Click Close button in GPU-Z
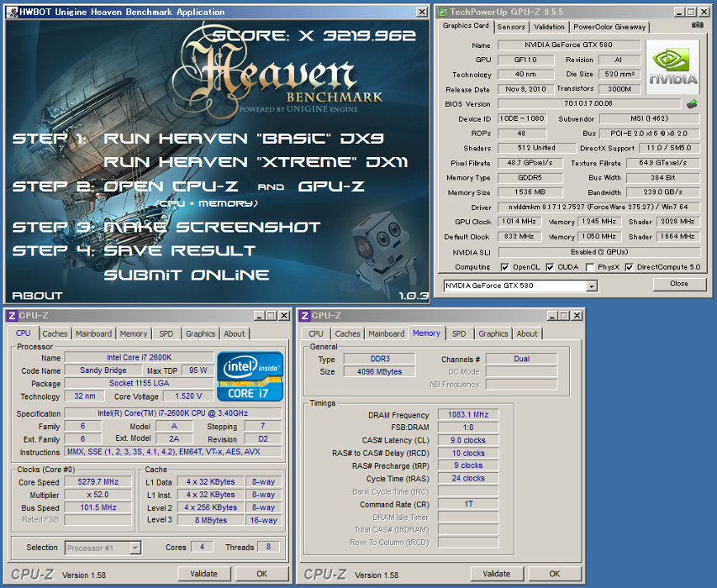The width and height of the screenshot is (717, 588). [x=679, y=284]
